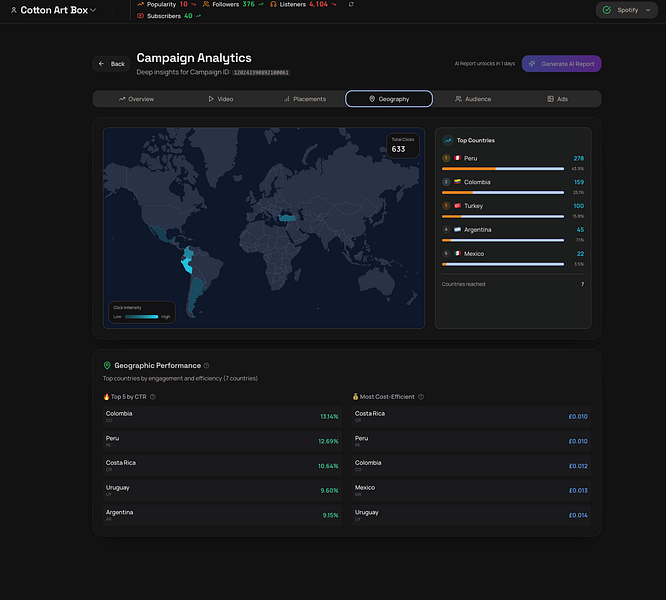Click Top 5 by CTR help icon

point(153,397)
